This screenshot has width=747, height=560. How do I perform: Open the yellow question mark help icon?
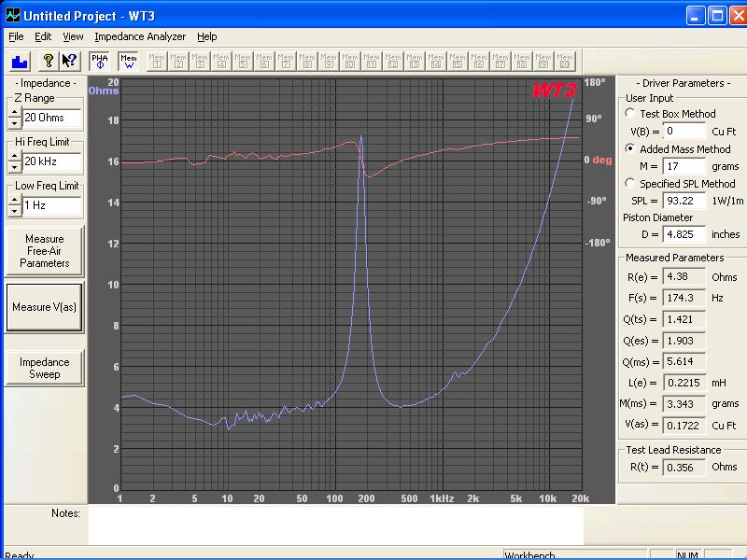click(x=49, y=61)
